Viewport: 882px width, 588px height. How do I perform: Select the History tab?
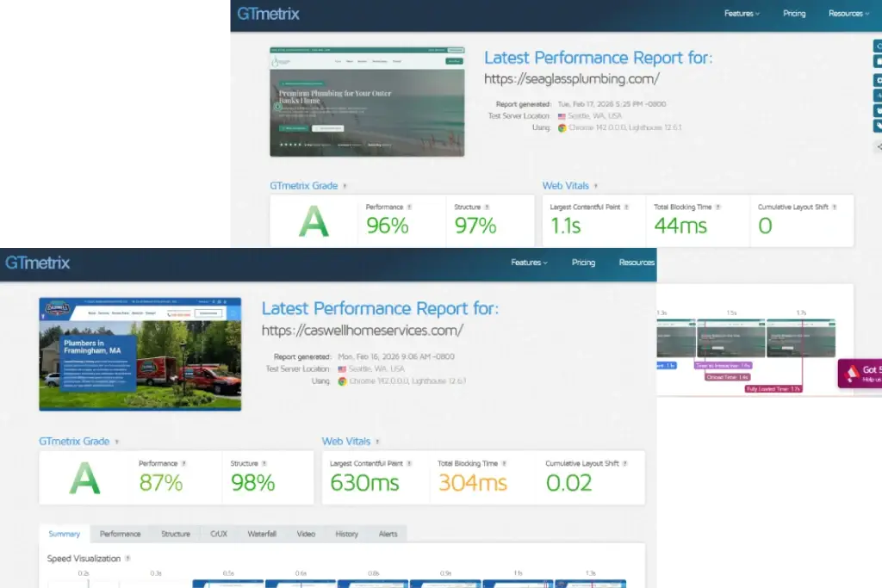[346, 534]
